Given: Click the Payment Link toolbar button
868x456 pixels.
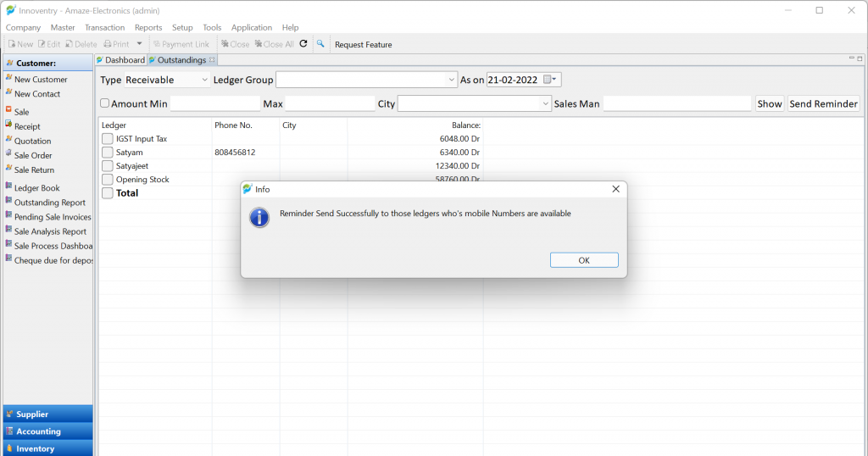Looking at the screenshot, I should tap(181, 44).
